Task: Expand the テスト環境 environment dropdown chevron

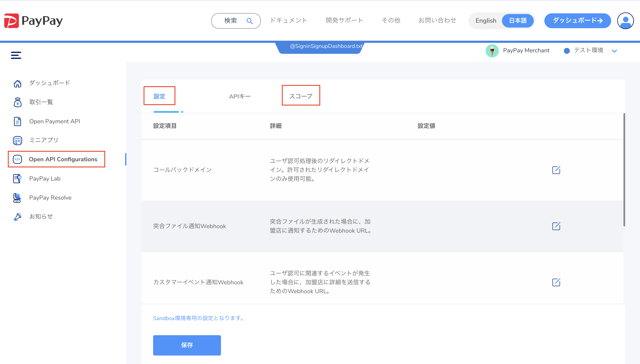Action: [614, 51]
